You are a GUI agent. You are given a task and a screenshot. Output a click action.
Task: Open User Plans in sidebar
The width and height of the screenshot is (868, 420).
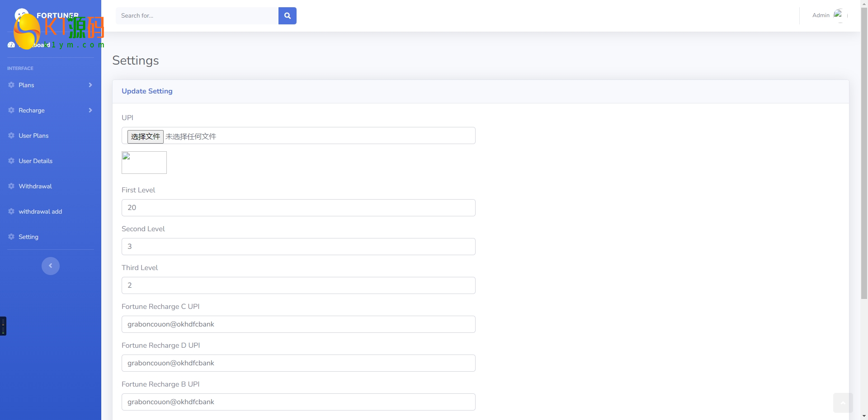(x=33, y=135)
